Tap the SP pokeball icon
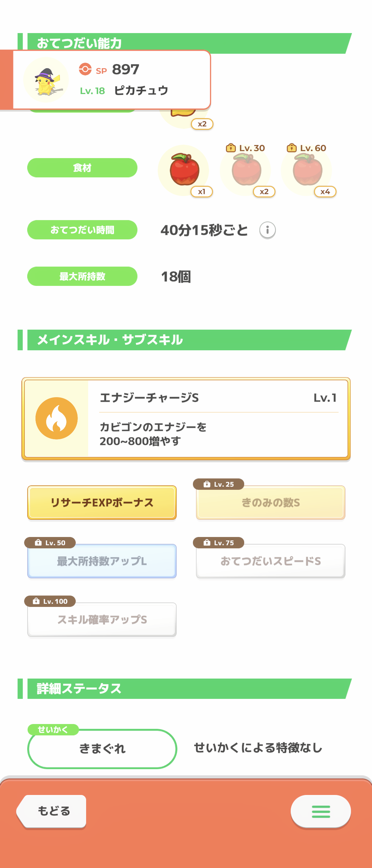This screenshot has width=372, height=868. (85, 69)
